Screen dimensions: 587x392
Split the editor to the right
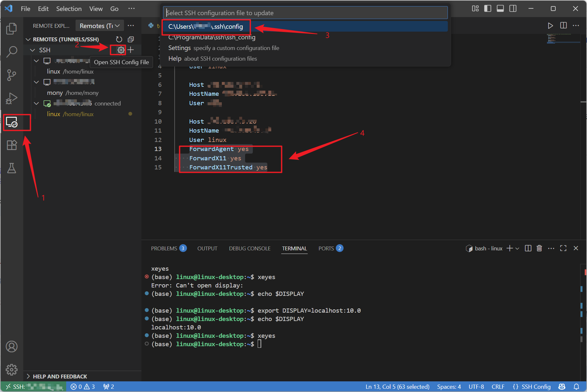[x=563, y=26]
